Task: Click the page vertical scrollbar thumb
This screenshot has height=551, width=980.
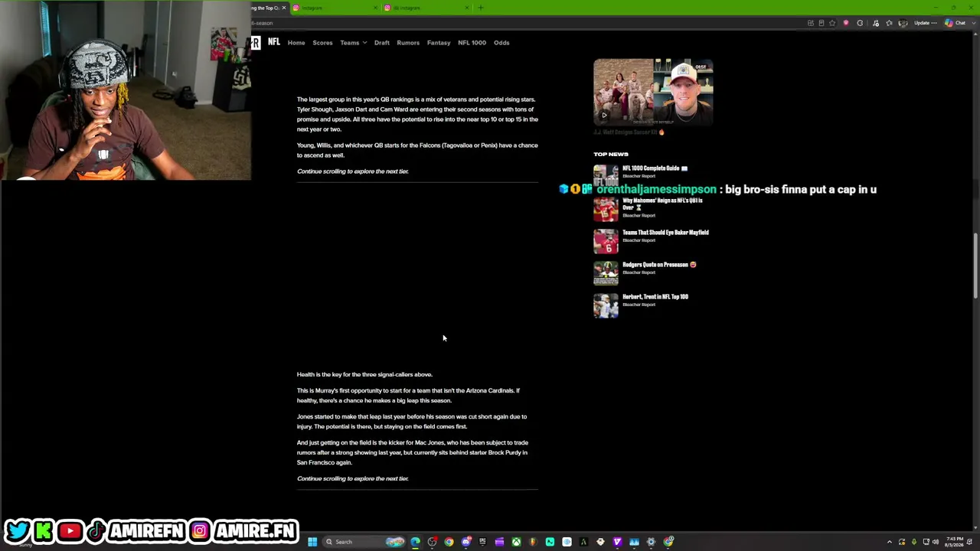Action: [x=975, y=266]
